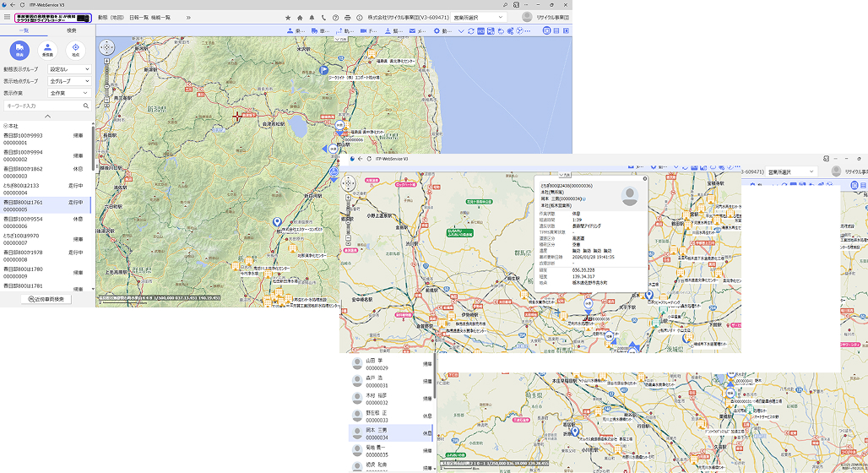Select vehicle row 00000004 とちぎ800は2133
This screenshot has height=473, width=868.
tap(46, 189)
